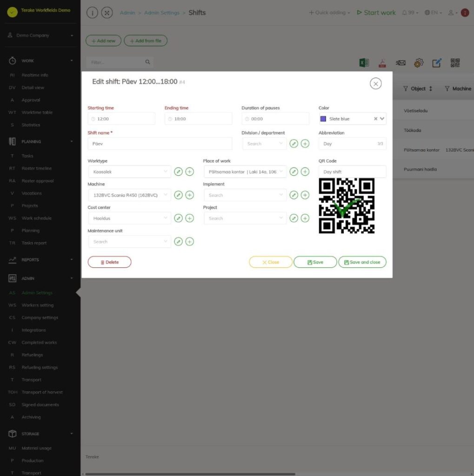474x476 pixels.
Task: Edit the selected Machine
Action: pos(178,195)
